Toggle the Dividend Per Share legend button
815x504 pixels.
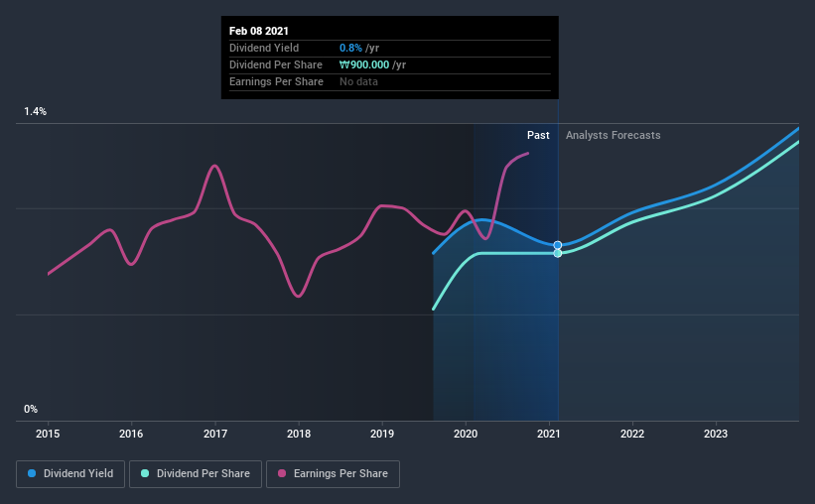196,474
